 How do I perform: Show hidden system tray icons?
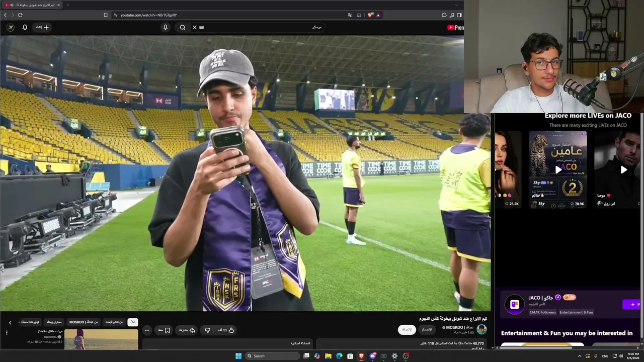[579, 356]
